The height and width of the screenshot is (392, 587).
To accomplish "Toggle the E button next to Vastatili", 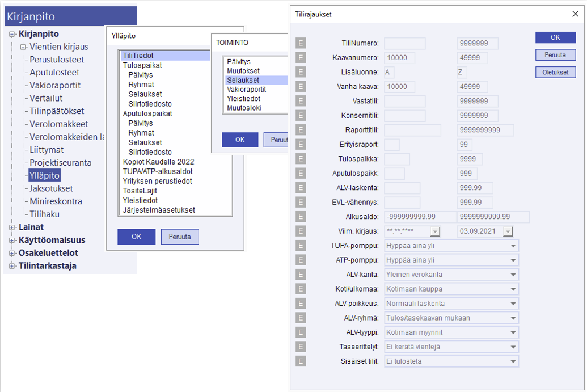I will [x=301, y=101].
